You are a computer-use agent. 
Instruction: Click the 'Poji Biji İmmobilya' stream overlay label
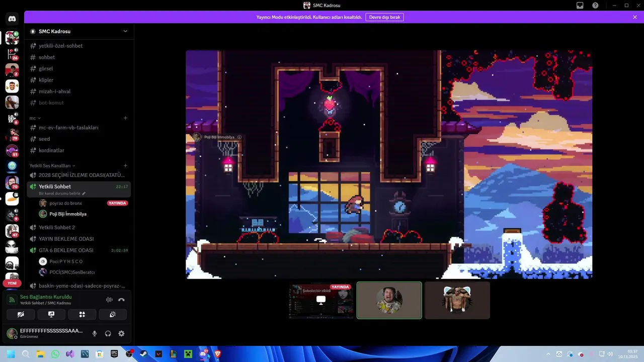coord(219,137)
